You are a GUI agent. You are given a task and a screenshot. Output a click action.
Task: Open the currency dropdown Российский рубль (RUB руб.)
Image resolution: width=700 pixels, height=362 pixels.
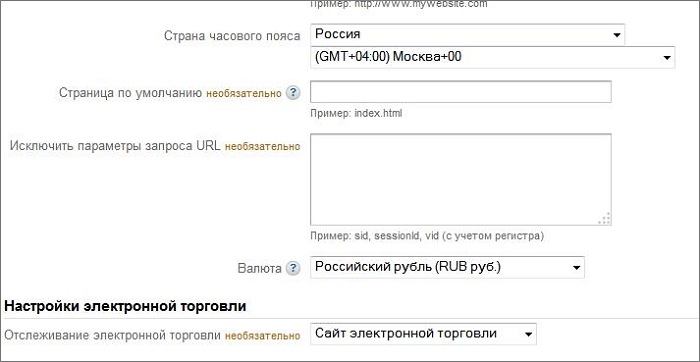click(x=447, y=267)
